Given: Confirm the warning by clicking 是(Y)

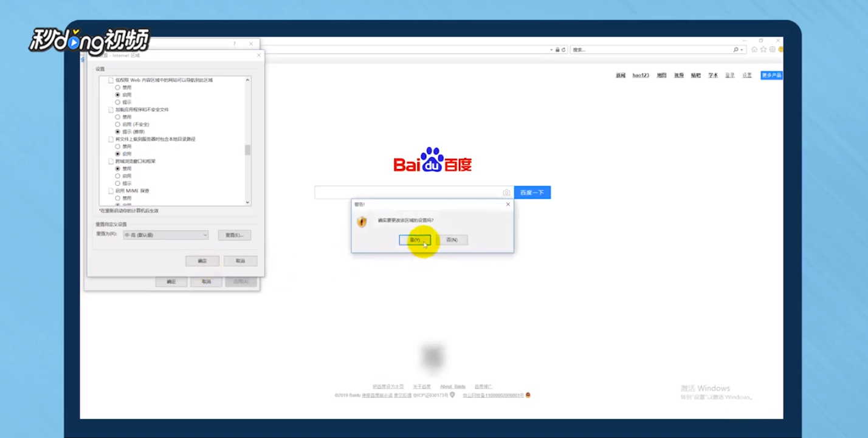Looking at the screenshot, I should 415,240.
